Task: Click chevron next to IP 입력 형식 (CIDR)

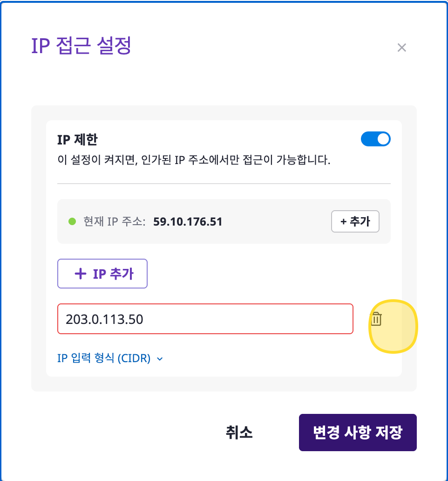Action: tap(160, 359)
